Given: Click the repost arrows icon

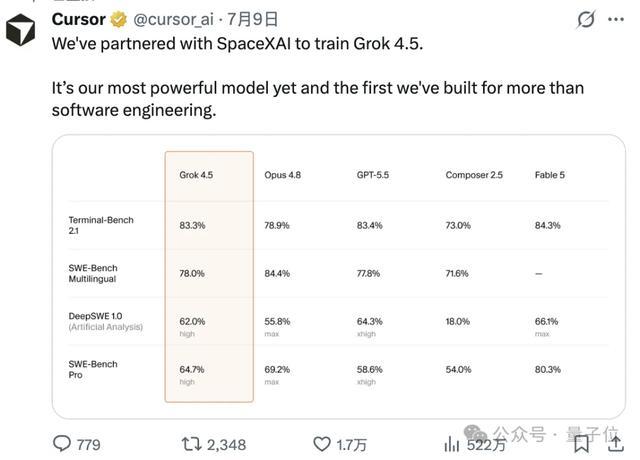Looking at the screenshot, I should 191,444.
